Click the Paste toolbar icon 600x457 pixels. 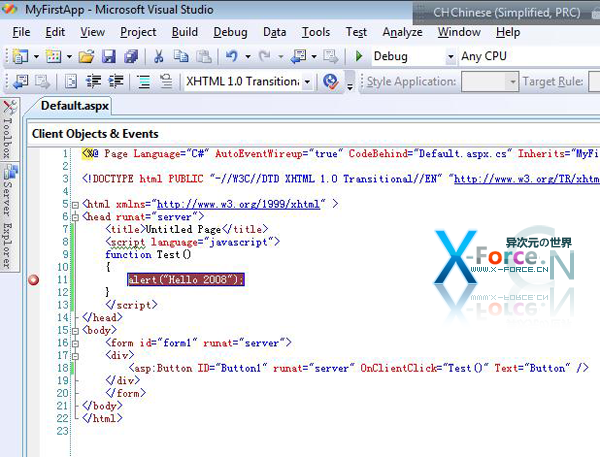point(204,57)
